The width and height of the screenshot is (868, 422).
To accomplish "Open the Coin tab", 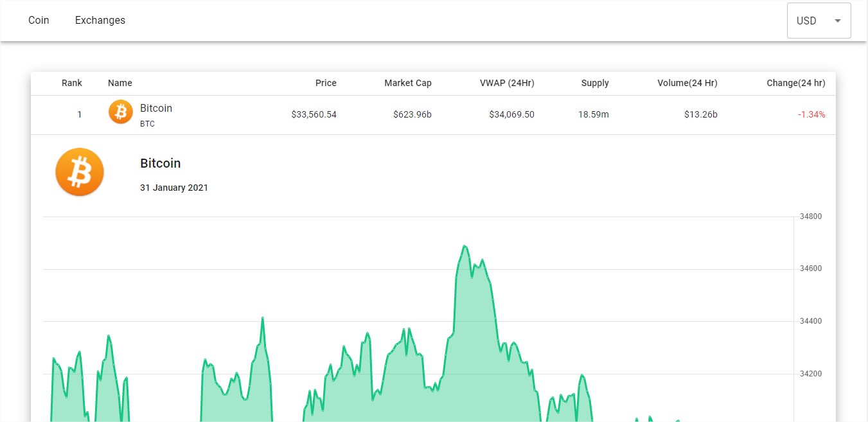I will point(39,21).
